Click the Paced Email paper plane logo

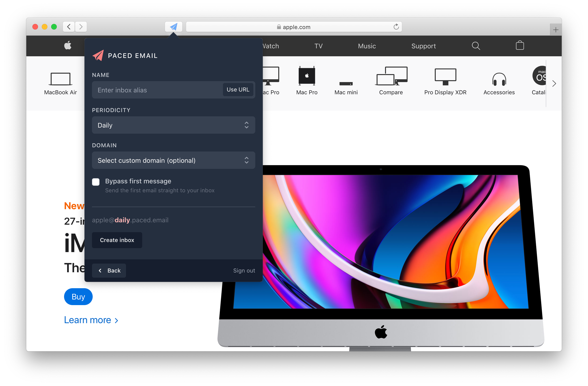click(98, 56)
